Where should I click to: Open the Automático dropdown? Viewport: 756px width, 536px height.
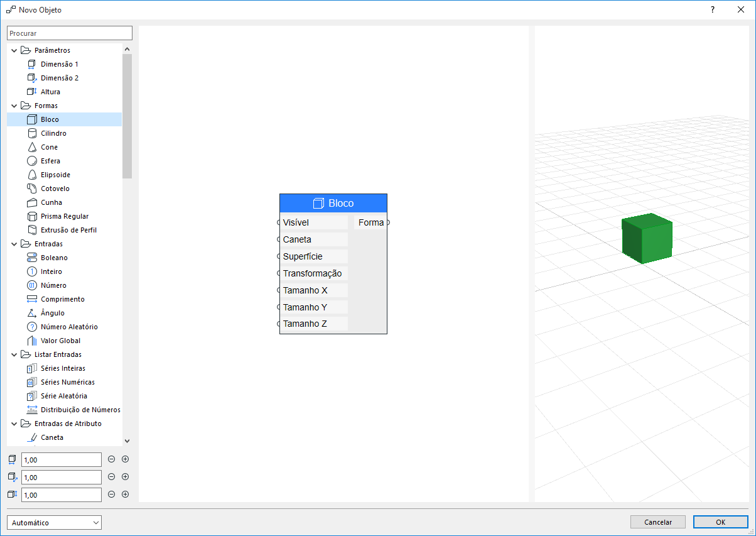(54, 523)
